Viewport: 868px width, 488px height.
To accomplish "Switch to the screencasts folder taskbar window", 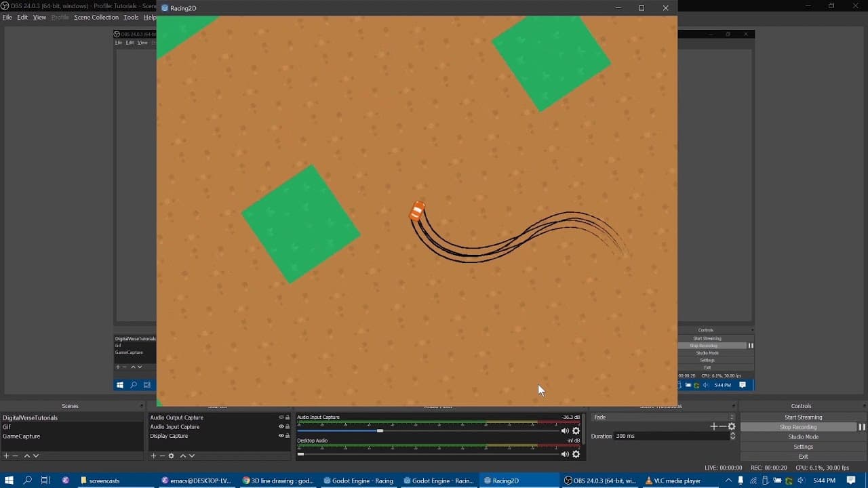I will [116, 481].
